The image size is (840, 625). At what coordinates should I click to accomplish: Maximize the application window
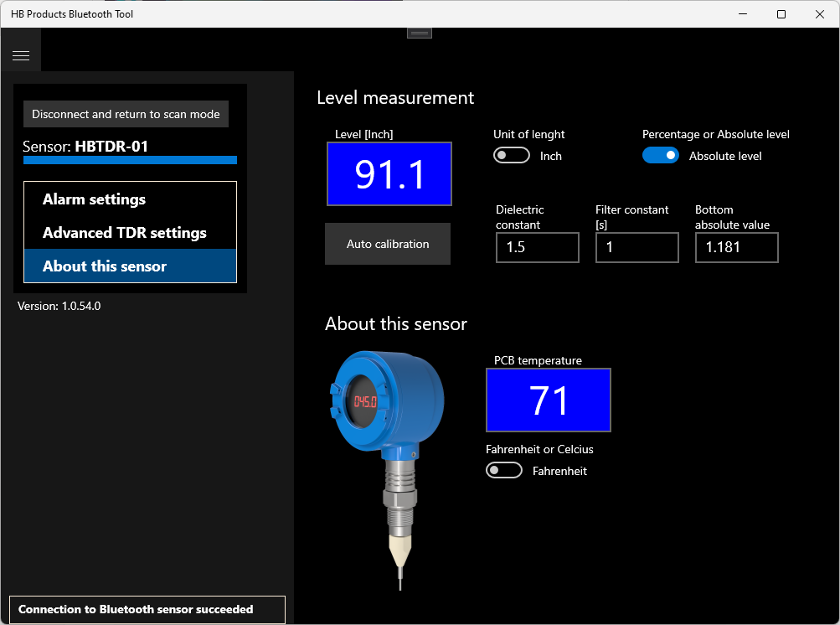pyautogui.click(x=781, y=14)
